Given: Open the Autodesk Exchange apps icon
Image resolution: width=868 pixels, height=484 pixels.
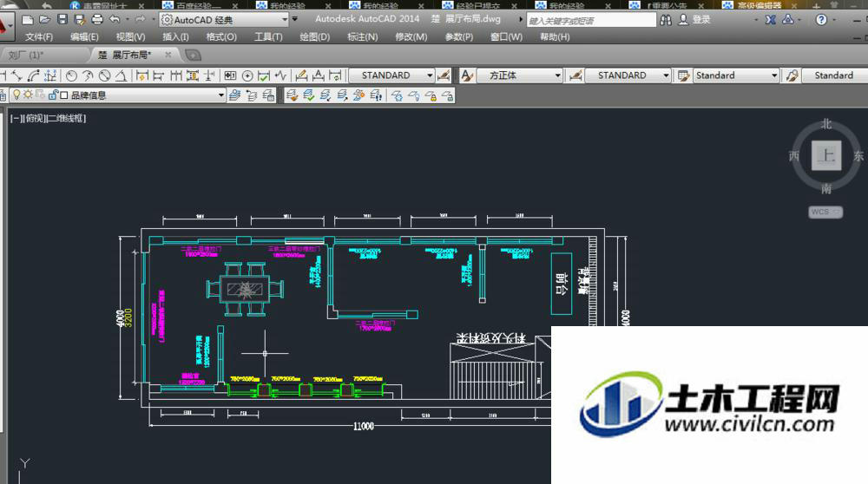Looking at the screenshot, I should [770, 19].
